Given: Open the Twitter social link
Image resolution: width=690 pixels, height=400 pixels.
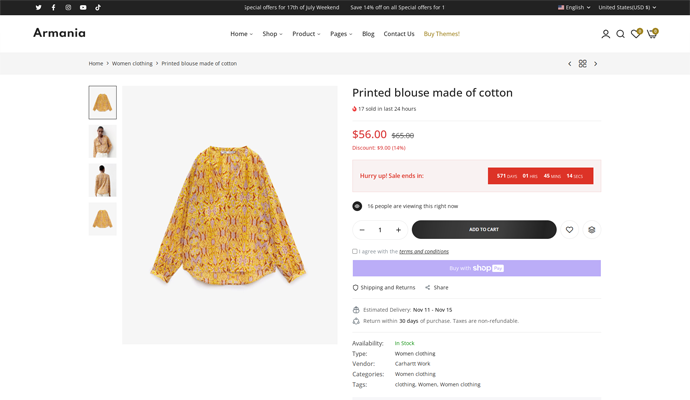Looking at the screenshot, I should tap(39, 7).
